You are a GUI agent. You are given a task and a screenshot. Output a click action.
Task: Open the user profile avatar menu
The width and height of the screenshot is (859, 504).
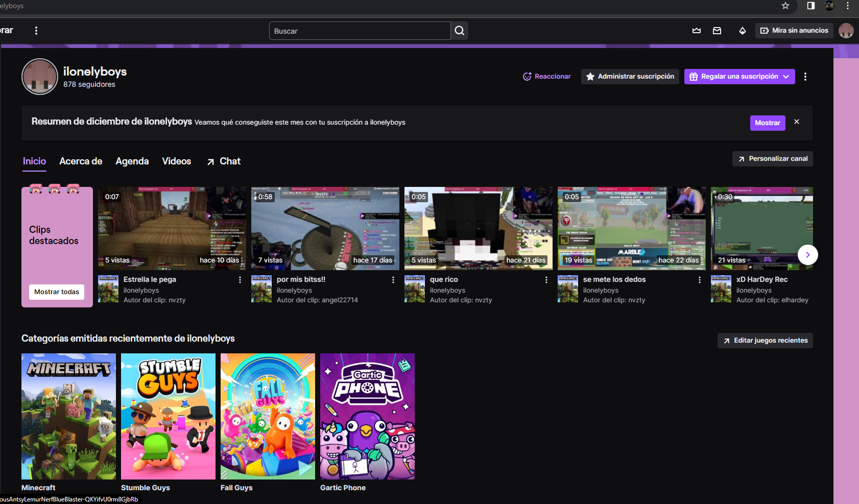pyautogui.click(x=846, y=31)
